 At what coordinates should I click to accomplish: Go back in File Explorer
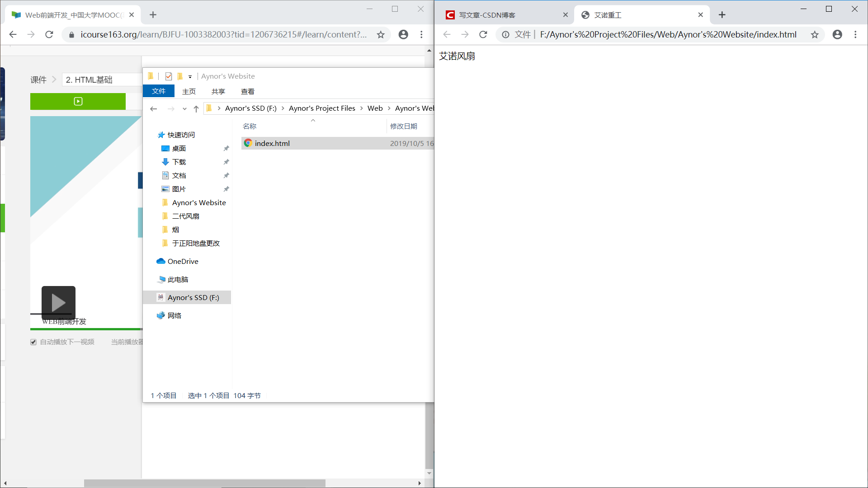[154, 108]
